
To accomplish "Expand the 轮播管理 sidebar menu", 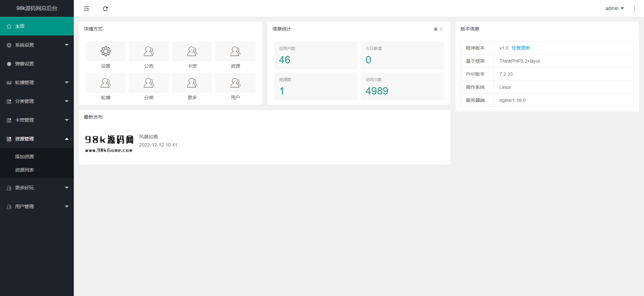I will pos(37,82).
